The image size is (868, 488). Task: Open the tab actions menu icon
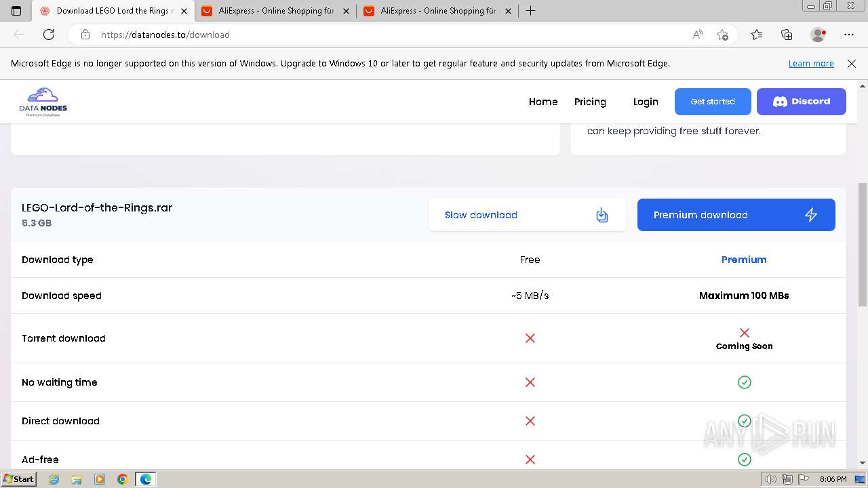(16, 11)
